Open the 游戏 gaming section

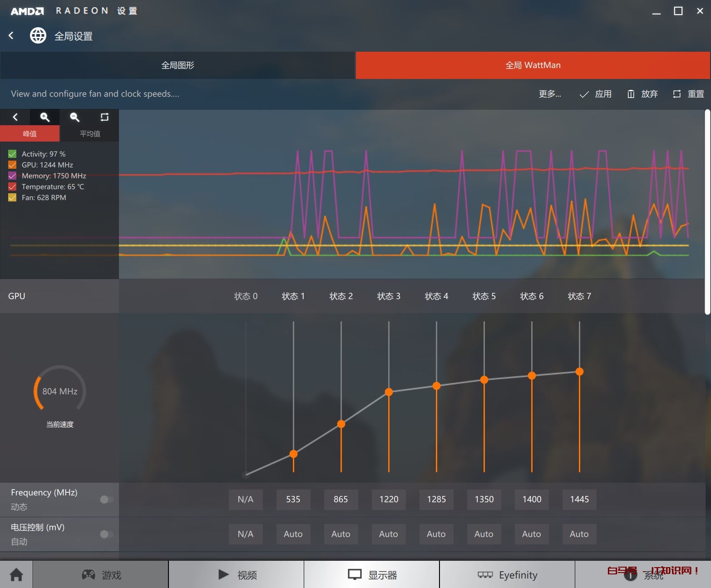pyautogui.click(x=101, y=575)
